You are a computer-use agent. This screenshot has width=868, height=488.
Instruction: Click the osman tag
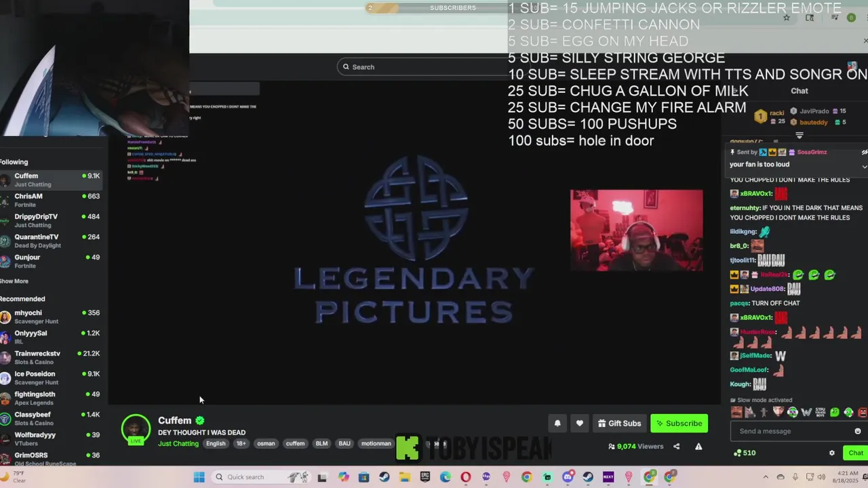[x=266, y=444]
